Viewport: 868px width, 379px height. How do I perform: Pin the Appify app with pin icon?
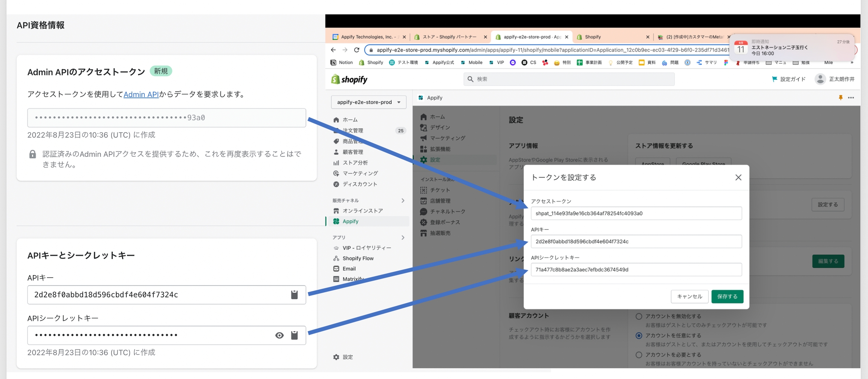pyautogui.click(x=840, y=98)
